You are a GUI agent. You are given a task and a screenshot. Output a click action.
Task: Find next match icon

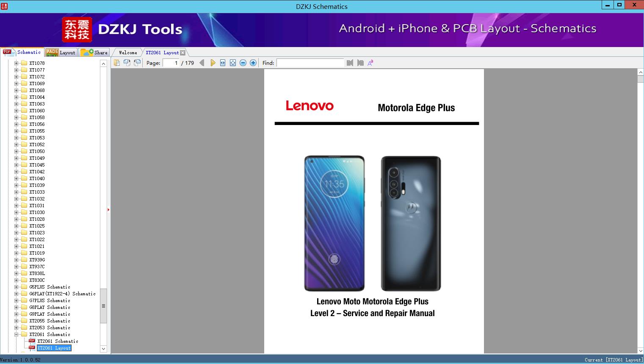pyautogui.click(x=360, y=63)
